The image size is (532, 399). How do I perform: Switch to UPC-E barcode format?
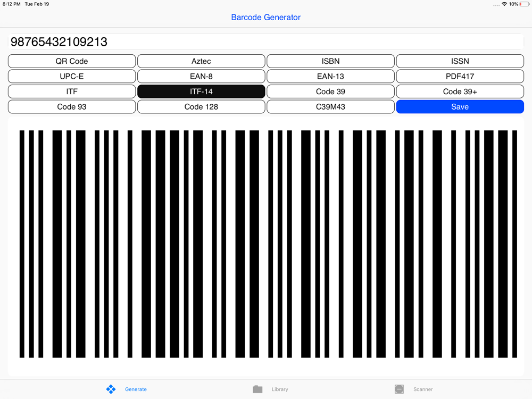tap(72, 76)
